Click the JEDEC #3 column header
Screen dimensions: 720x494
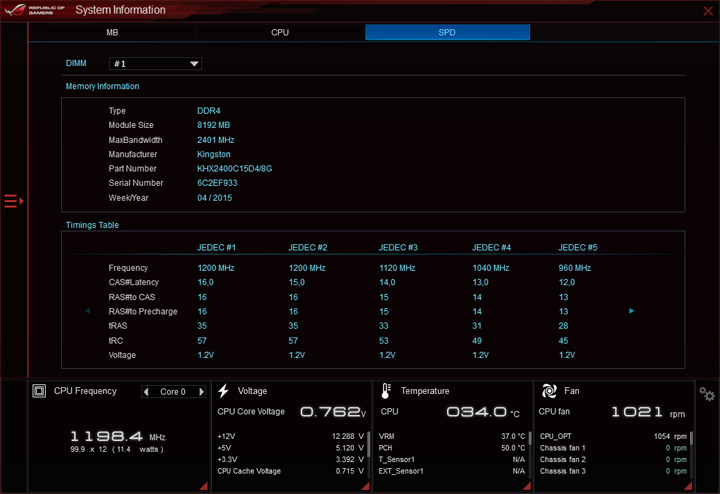398,247
